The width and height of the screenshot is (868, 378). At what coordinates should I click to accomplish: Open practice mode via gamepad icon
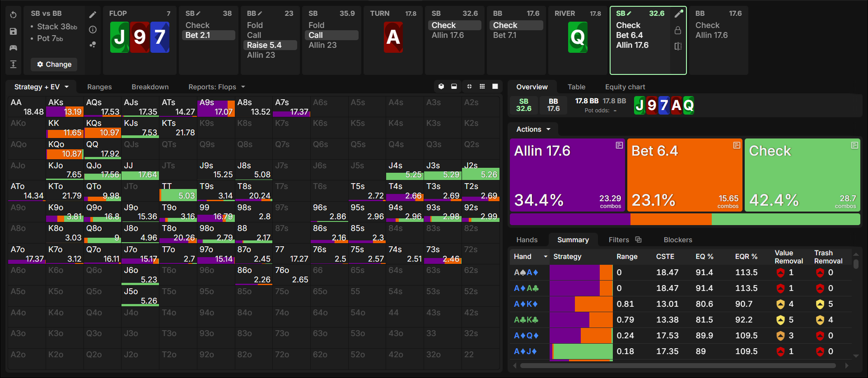[14, 48]
